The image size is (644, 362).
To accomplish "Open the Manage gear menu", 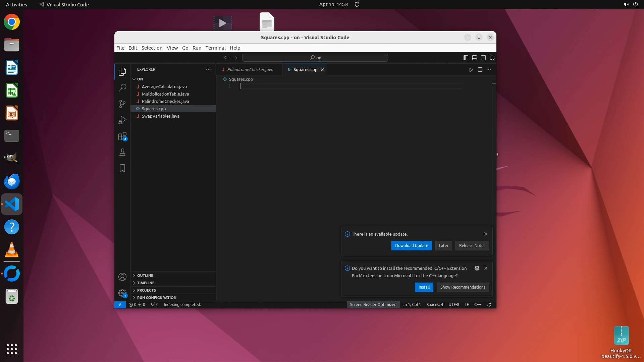I will coord(122,293).
